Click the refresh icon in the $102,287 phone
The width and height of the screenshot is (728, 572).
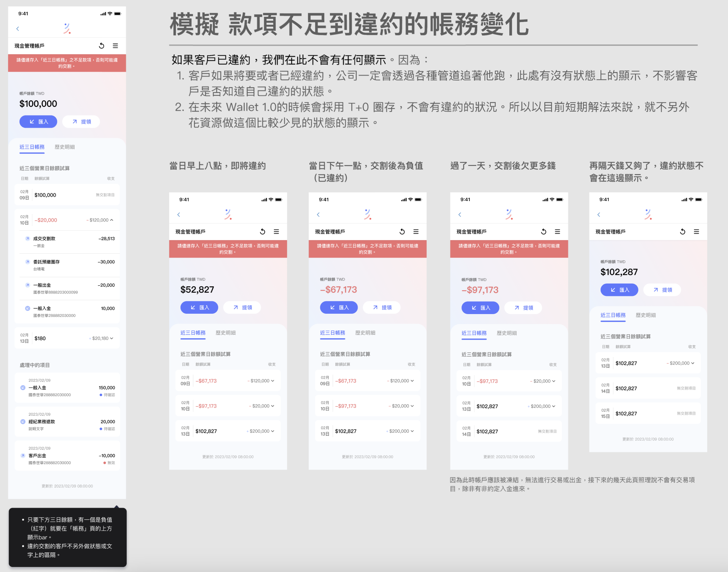pyautogui.click(x=683, y=232)
